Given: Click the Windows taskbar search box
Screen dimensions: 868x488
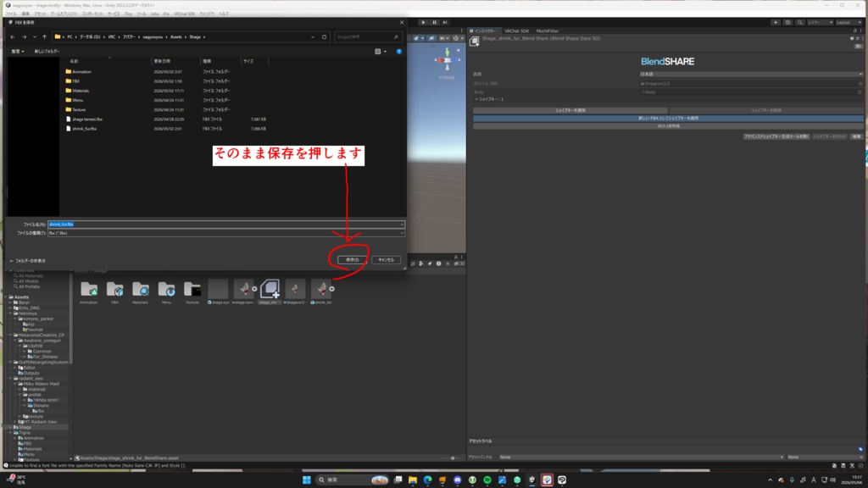Looking at the screenshot, I should [x=353, y=480].
